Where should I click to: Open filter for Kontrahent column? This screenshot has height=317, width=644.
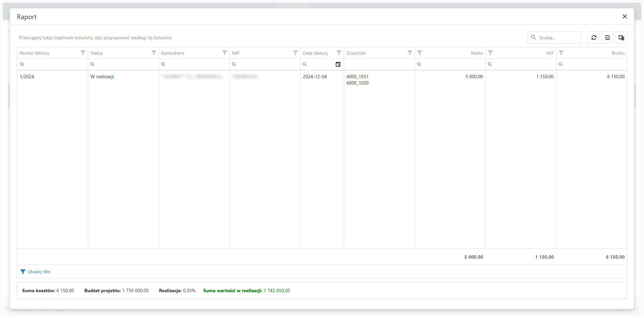click(224, 53)
